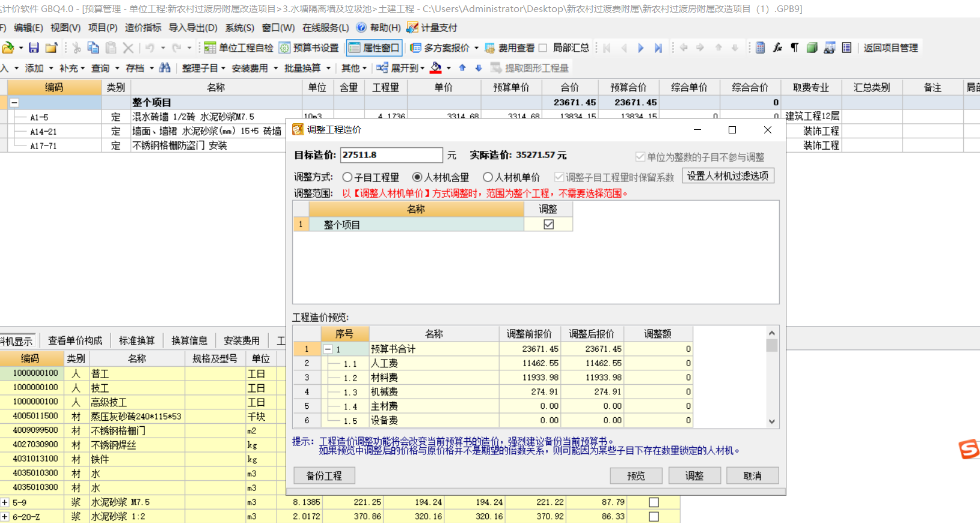Image resolution: width=980 pixels, height=523 pixels.
Task: Click the 调整 button in dialog
Action: (x=694, y=476)
